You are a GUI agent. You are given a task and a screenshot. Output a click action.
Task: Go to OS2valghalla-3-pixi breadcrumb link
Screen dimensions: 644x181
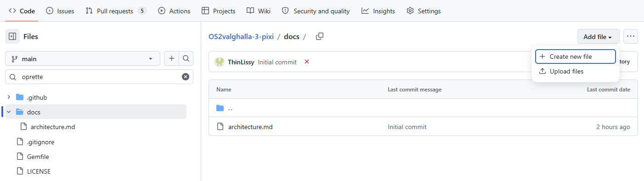point(241,37)
